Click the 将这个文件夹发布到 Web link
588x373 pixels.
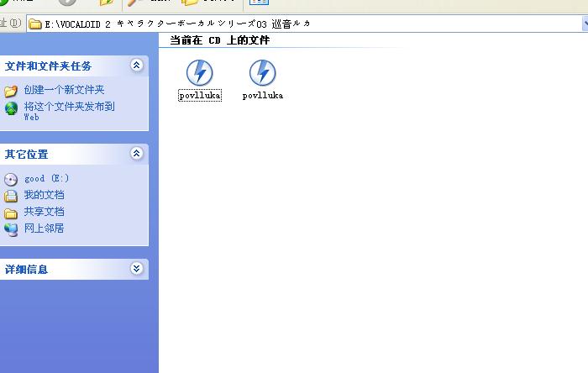click(x=70, y=111)
